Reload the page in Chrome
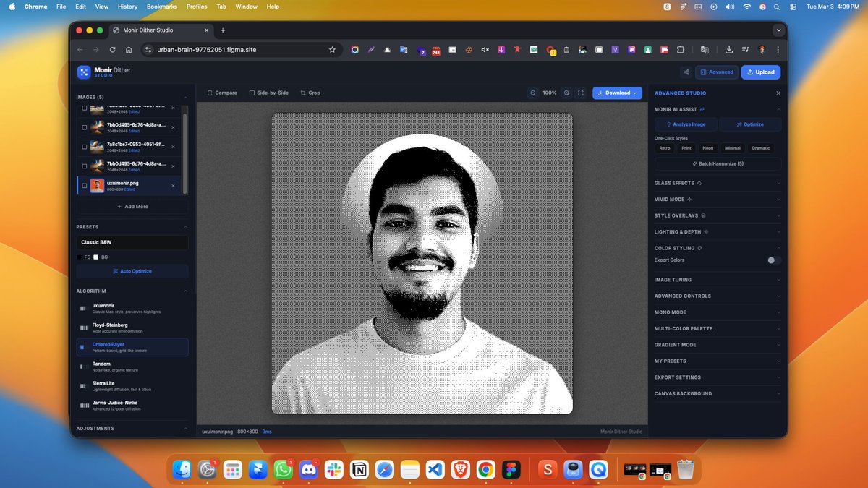The height and width of the screenshot is (488, 868). (x=112, y=50)
